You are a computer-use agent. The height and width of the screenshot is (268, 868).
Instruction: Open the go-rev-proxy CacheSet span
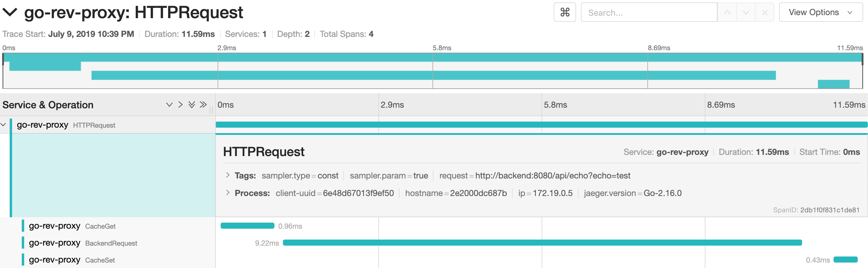pyautogui.click(x=72, y=260)
